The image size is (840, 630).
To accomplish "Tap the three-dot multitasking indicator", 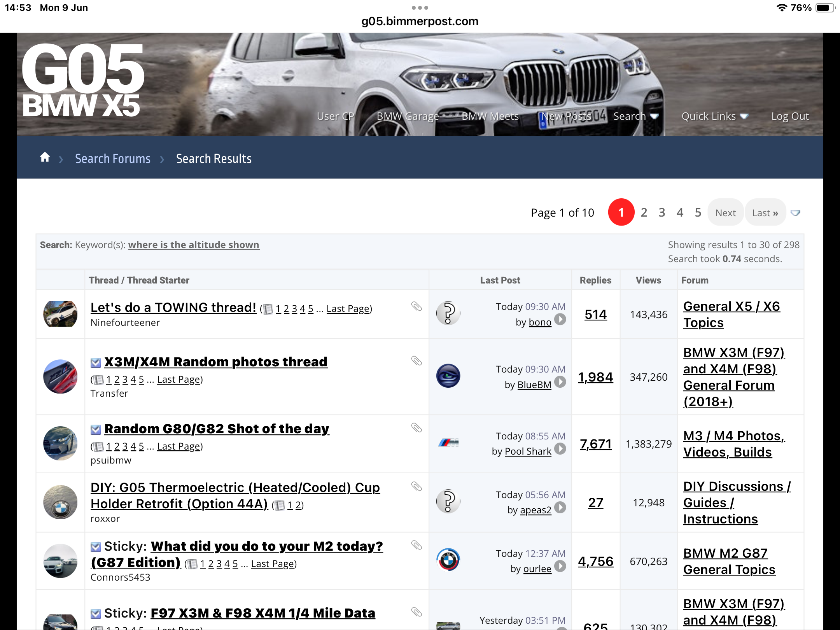I will [x=420, y=8].
